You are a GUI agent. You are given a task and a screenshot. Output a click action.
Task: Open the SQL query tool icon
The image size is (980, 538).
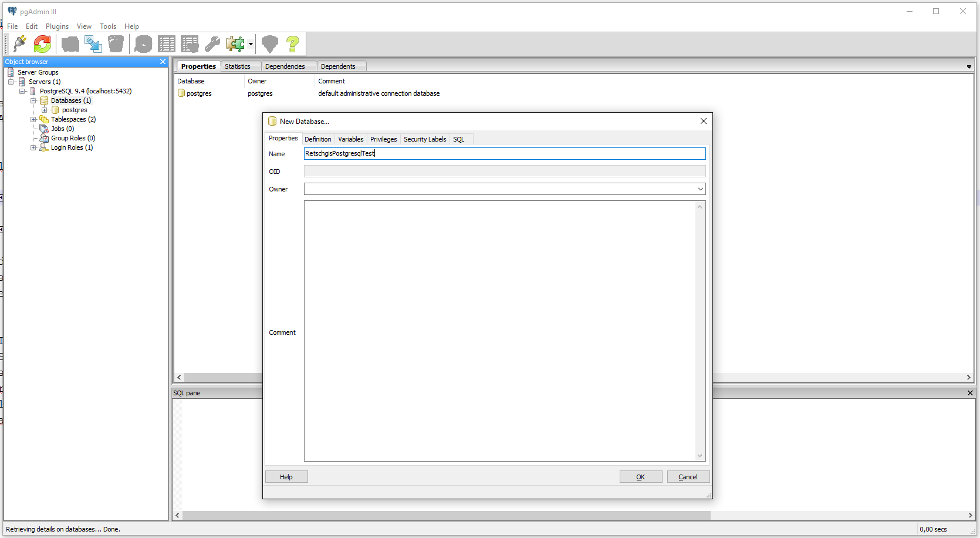[x=143, y=44]
